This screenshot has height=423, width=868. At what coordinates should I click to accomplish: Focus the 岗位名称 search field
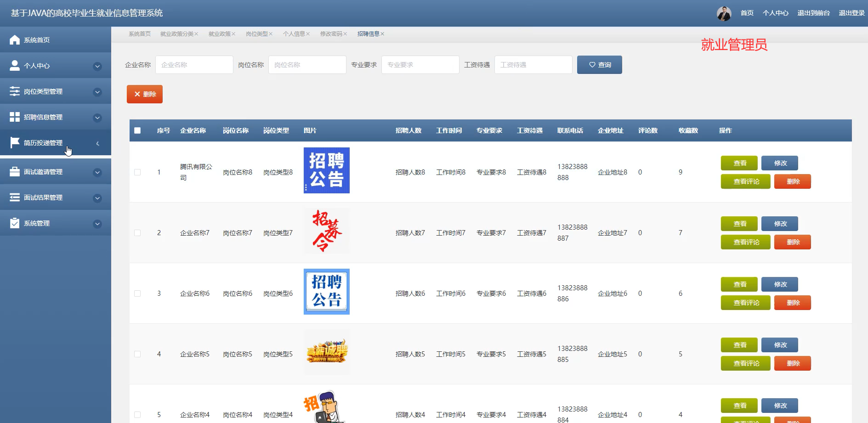pyautogui.click(x=307, y=65)
